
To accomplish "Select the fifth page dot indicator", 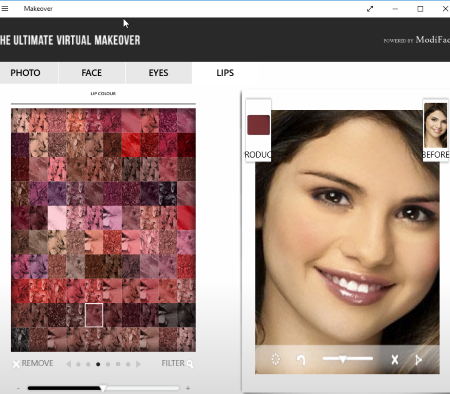I will 118,364.
